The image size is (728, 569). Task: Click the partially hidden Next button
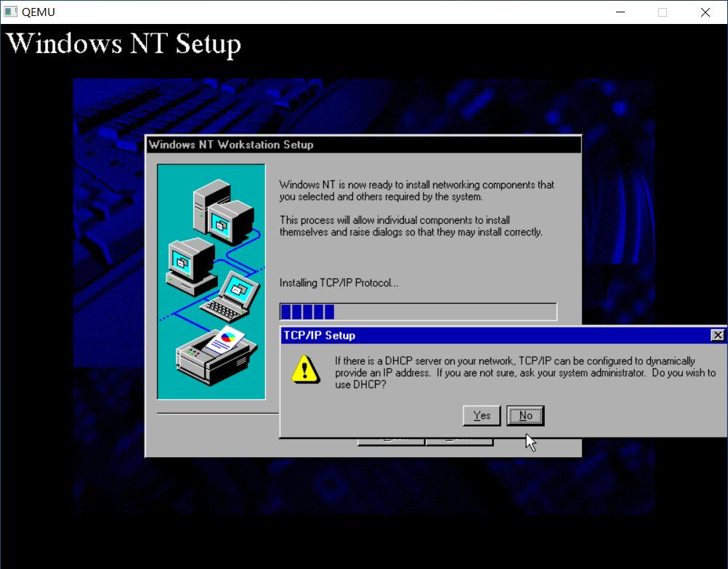[460, 439]
